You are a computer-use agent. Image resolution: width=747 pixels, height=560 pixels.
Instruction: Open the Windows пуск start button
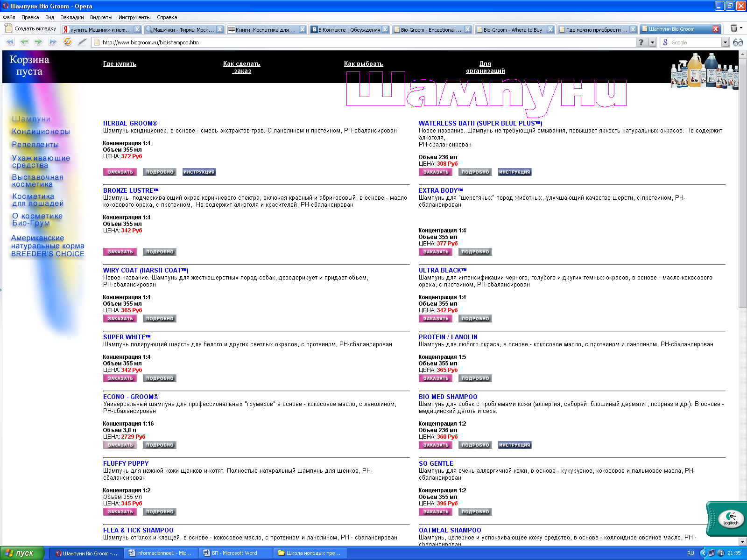tap(22, 553)
